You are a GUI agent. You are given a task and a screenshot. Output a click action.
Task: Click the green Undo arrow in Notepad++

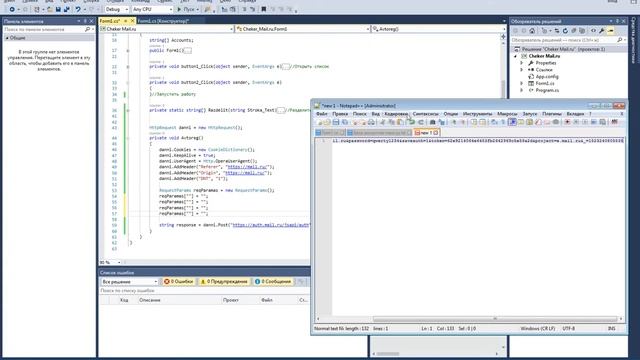pos(411,122)
